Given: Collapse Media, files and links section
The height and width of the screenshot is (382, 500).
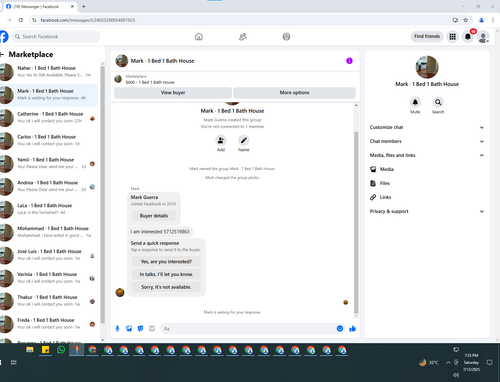Looking at the screenshot, I should coord(427,155).
